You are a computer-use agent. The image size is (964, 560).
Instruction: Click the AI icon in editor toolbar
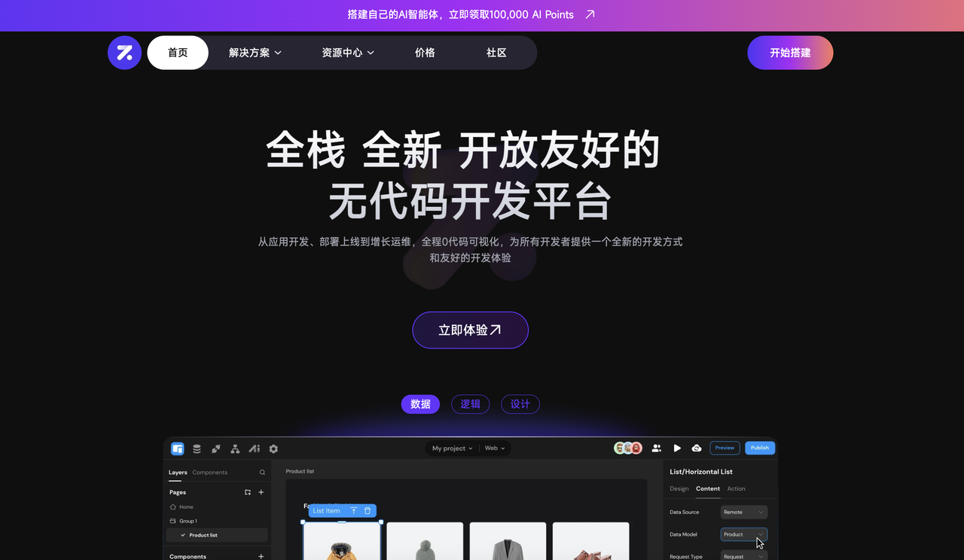pyautogui.click(x=255, y=449)
